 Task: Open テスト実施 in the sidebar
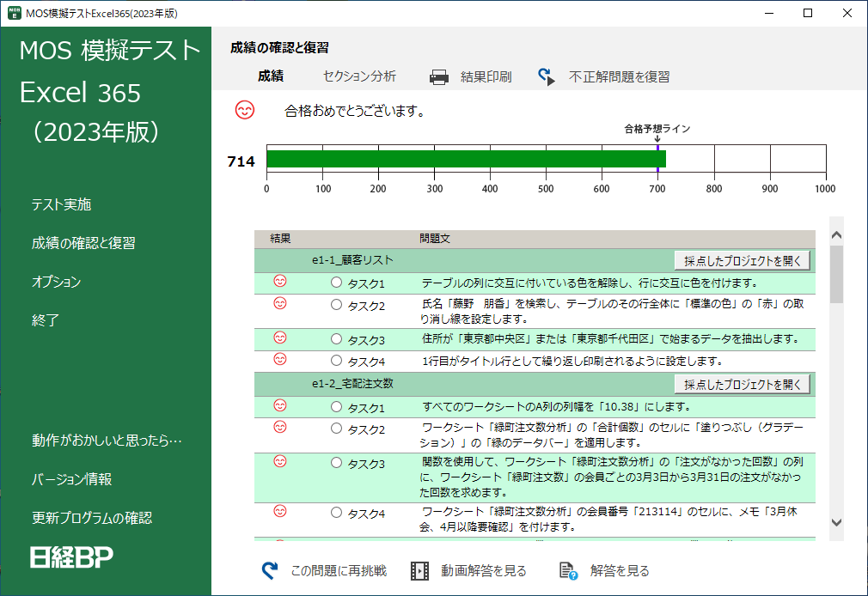coord(61,204)
